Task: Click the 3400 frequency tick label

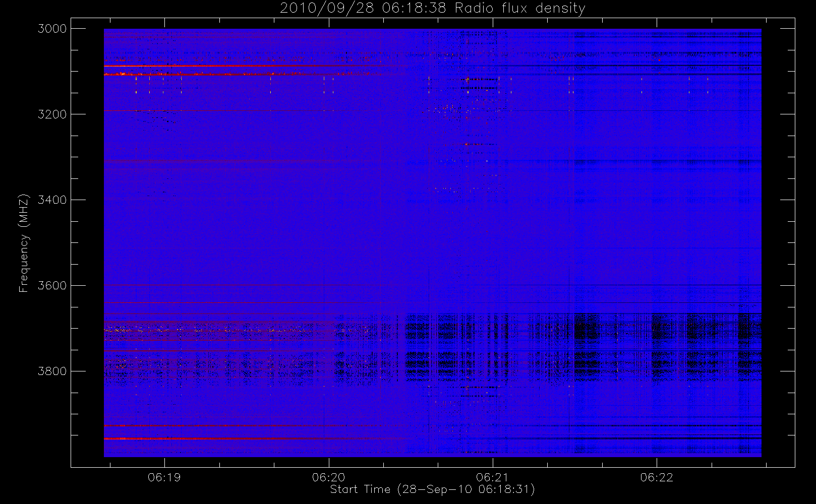Action: pyautogui.click(x=52, y=200)
